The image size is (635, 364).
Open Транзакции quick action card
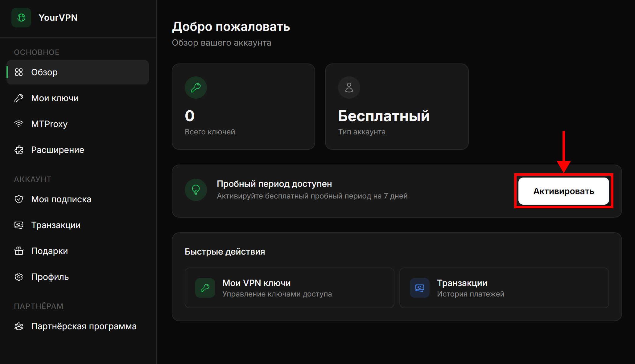(504, 288)
